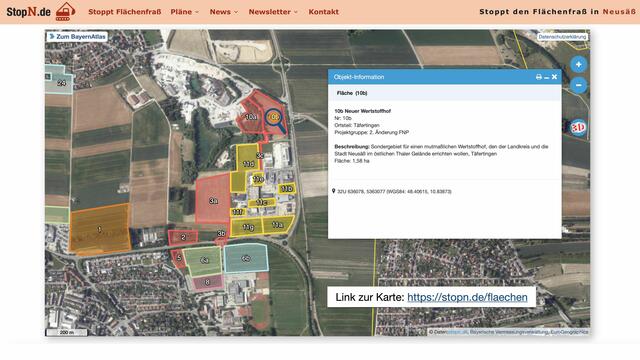Image resolution: width=640 pixels, height=360 pixels.
Task: Select map area 11c
Action: coord(262,202)
